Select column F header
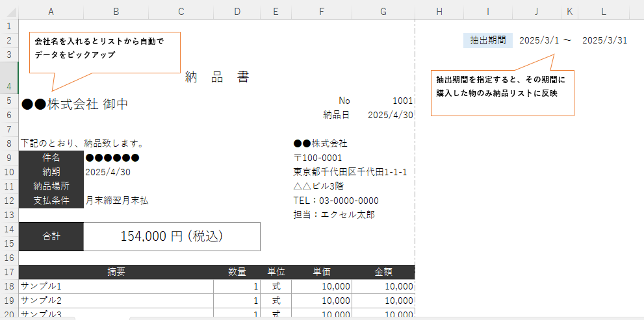644x320 pixels. (x=322, y=12)
